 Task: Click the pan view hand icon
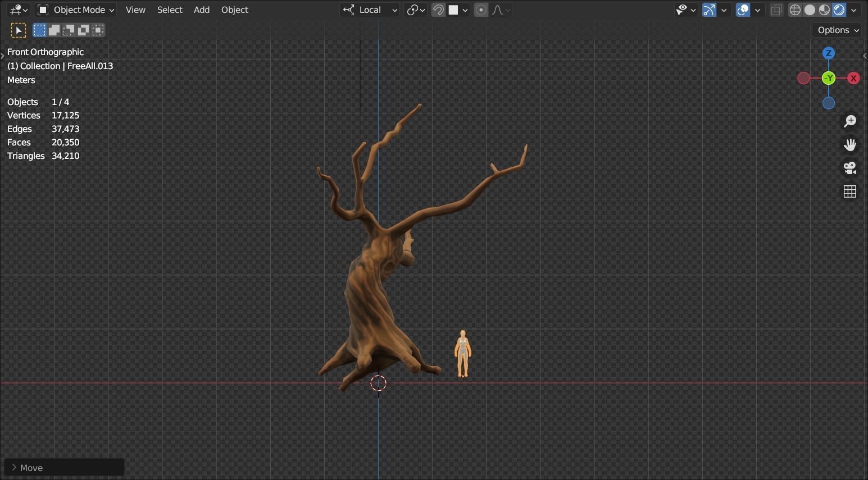coord(850,144)
